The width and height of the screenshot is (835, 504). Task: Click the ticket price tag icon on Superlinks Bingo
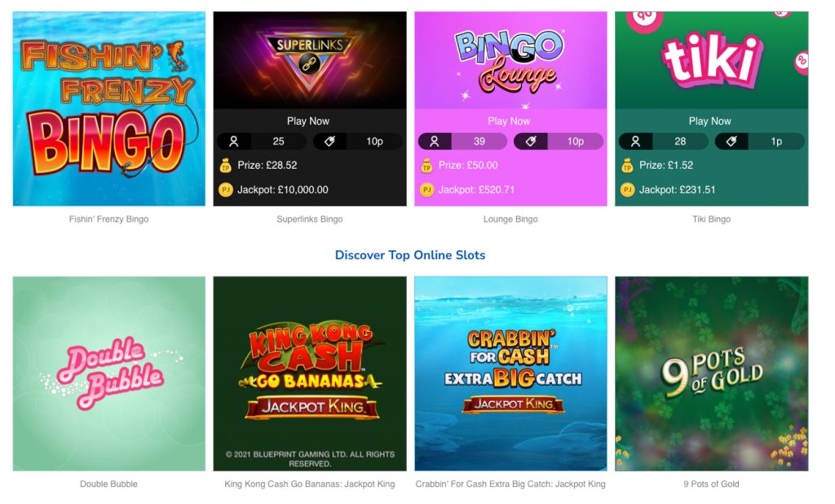(x=329, y=142)
